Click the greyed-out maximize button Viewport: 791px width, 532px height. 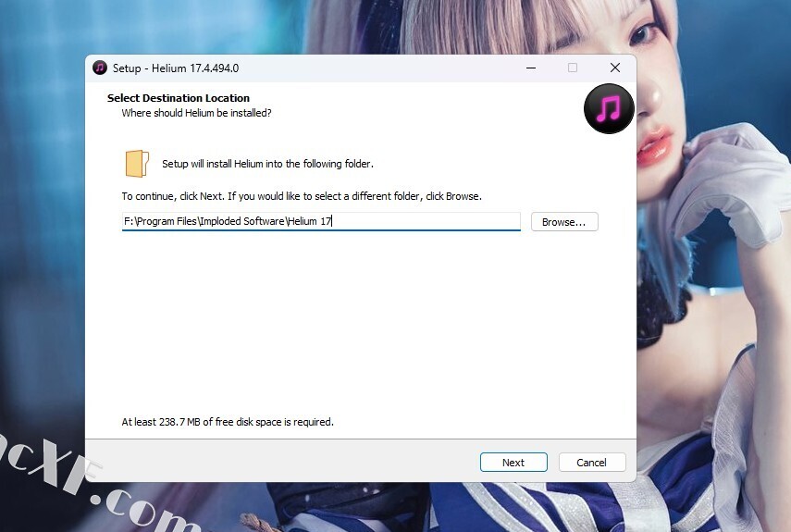573,68
